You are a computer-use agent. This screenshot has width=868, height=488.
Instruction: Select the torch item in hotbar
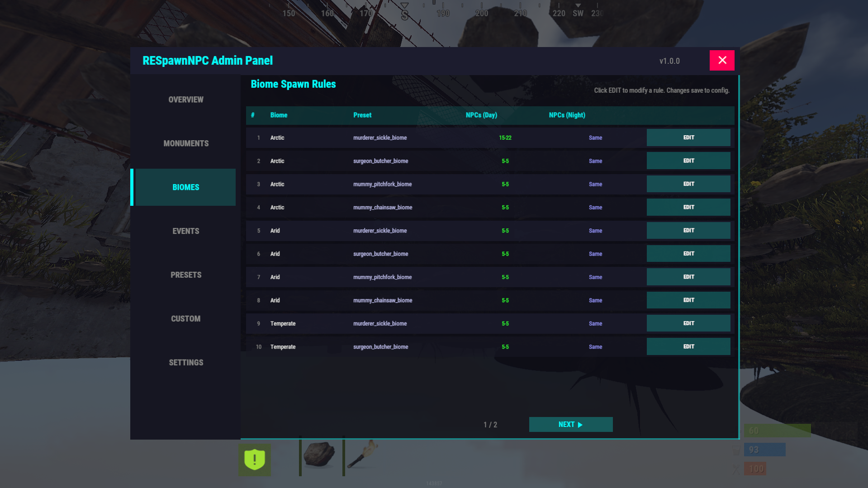click(362, 455)
